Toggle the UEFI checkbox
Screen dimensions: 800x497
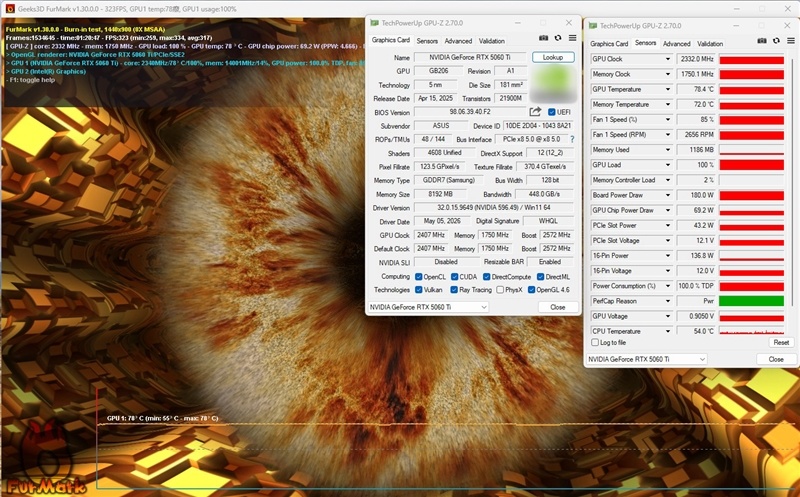(x=552, y=112)
